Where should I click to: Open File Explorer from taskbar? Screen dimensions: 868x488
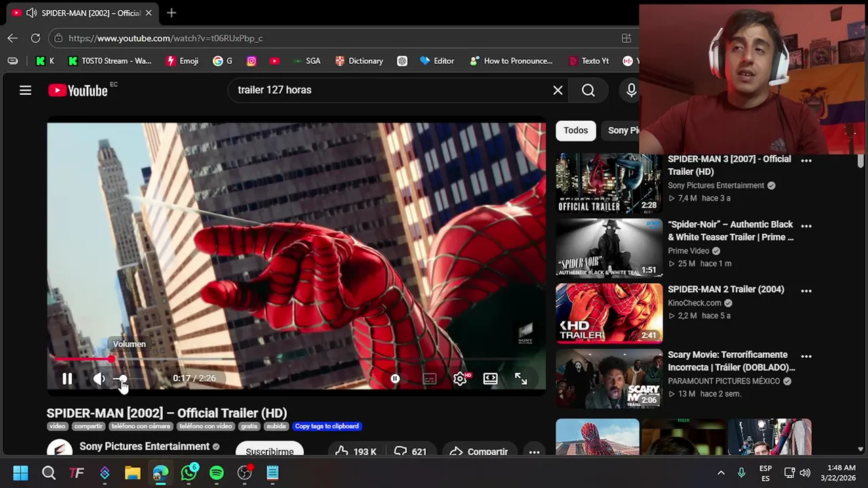(x=132, y=472)
